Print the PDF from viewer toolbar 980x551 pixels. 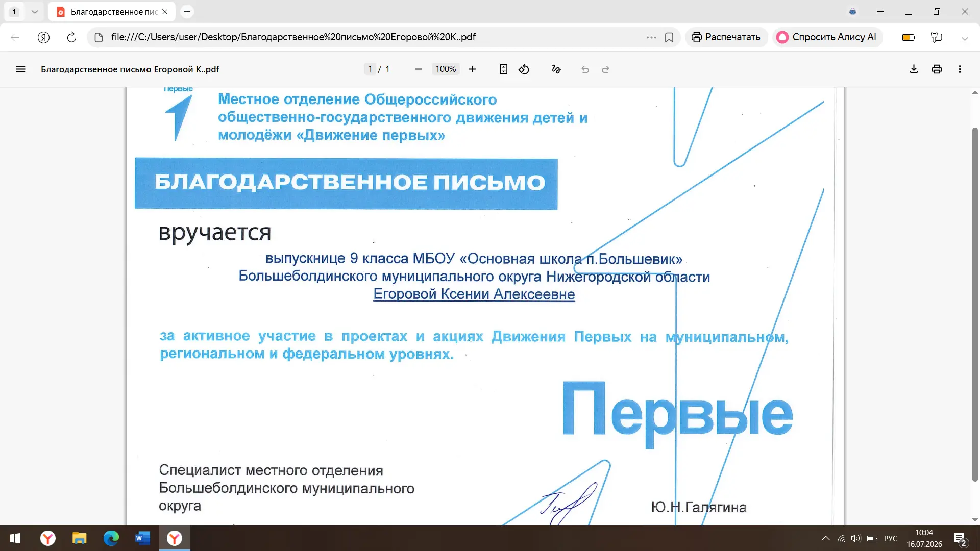(937, 69)
